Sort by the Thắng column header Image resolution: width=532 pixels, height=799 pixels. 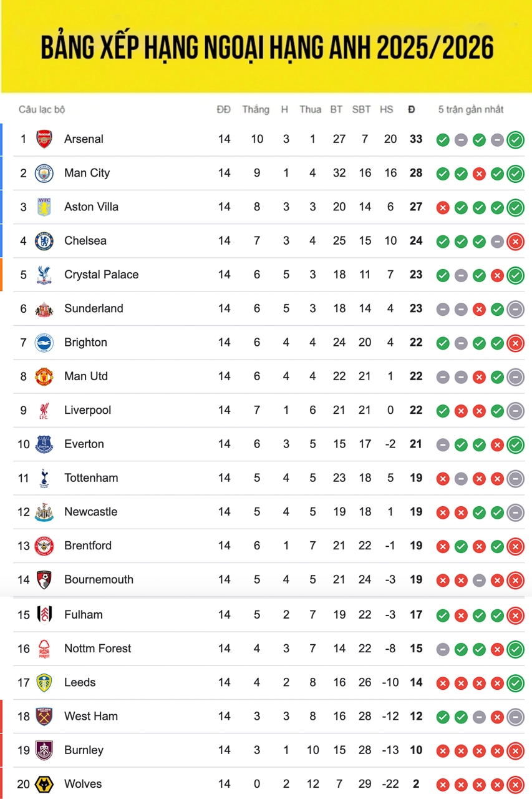coord(256,110)
